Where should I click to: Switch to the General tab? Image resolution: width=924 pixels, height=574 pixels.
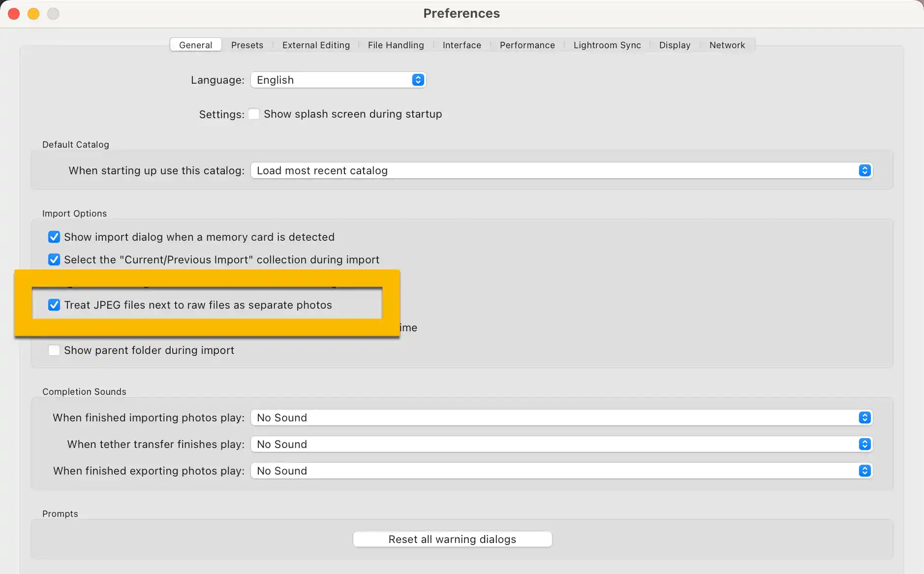coord(195,45)
